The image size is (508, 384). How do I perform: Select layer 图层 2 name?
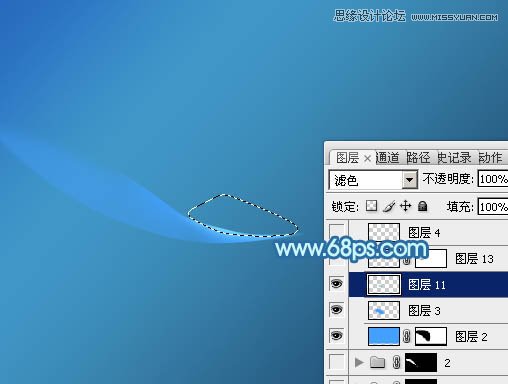click(x=471, y=337)
